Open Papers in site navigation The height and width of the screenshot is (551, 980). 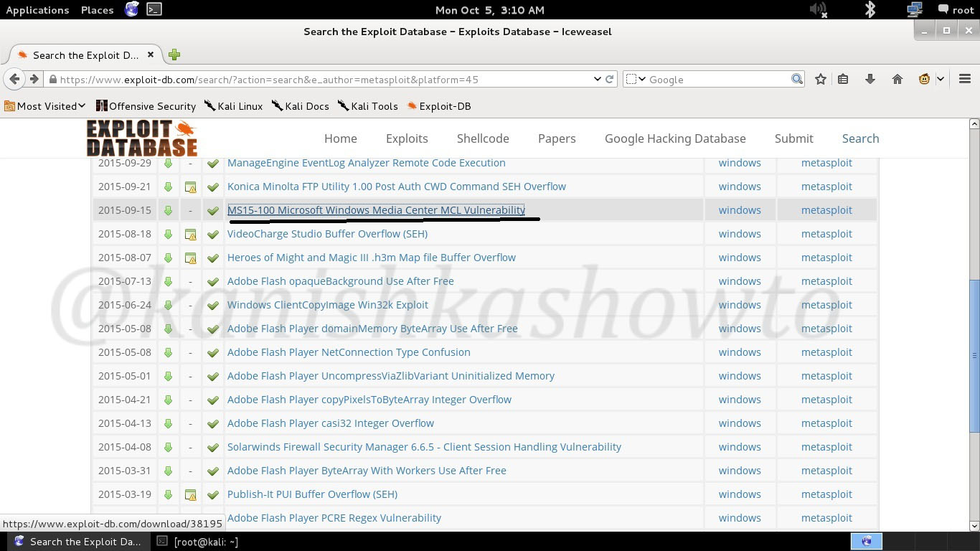pyautogui.click(x=557, y=138)
